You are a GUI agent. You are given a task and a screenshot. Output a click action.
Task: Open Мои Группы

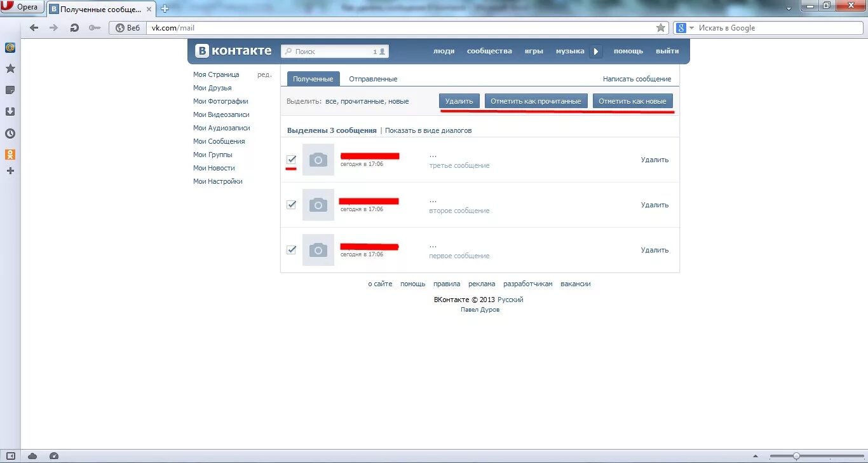213,155
